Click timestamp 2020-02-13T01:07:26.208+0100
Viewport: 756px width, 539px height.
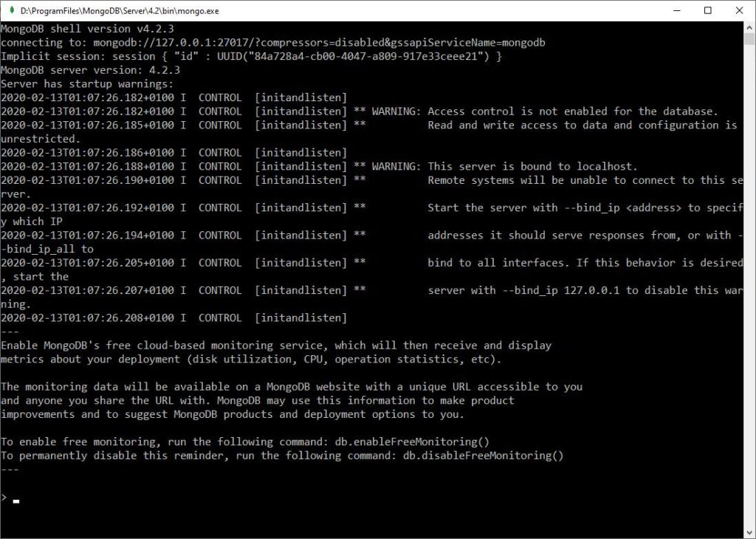pos(87,317)
